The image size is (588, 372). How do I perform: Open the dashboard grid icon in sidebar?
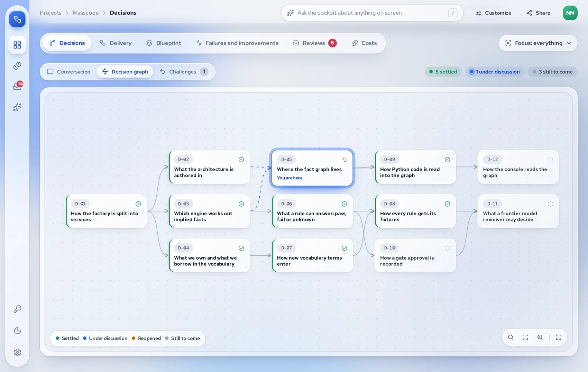pyautogui.click(x=17, y=45)
